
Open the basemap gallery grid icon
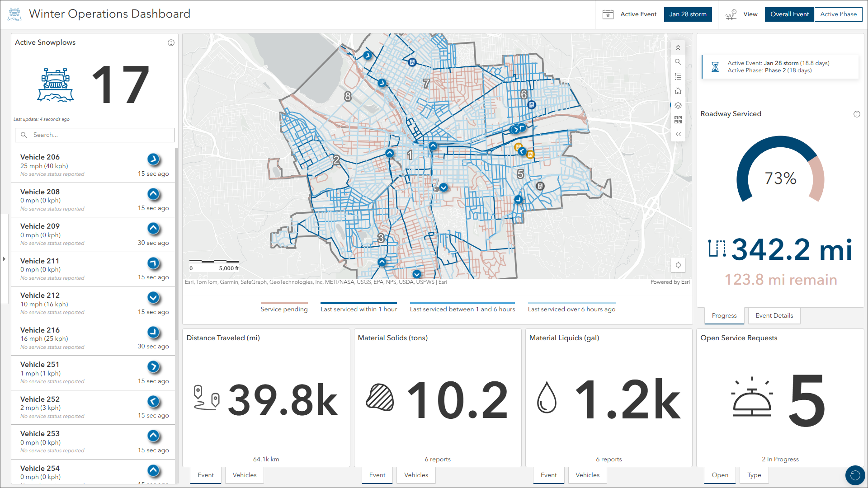coord(678,120)
